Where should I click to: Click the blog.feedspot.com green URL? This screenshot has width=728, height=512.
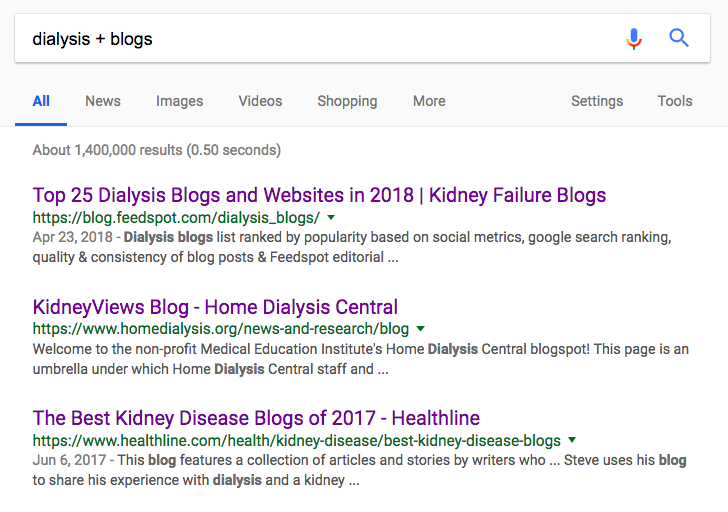click(x=176, y=217)
